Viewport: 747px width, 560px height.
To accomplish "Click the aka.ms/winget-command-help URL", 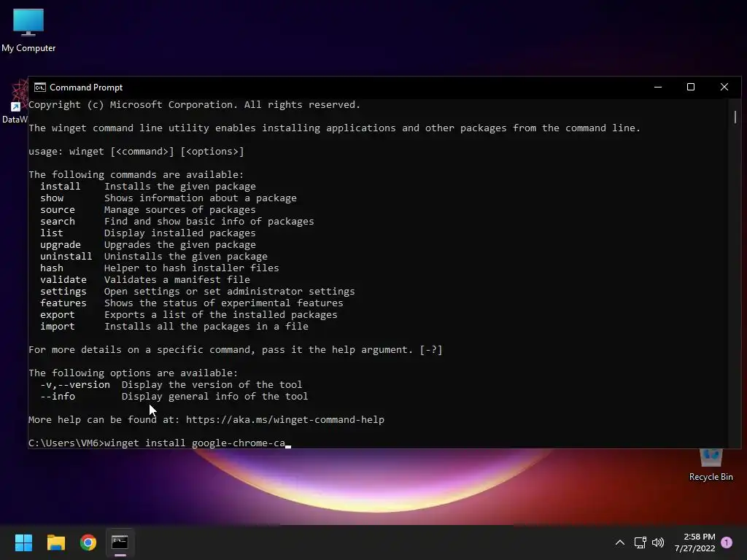I will pos(285,419).
